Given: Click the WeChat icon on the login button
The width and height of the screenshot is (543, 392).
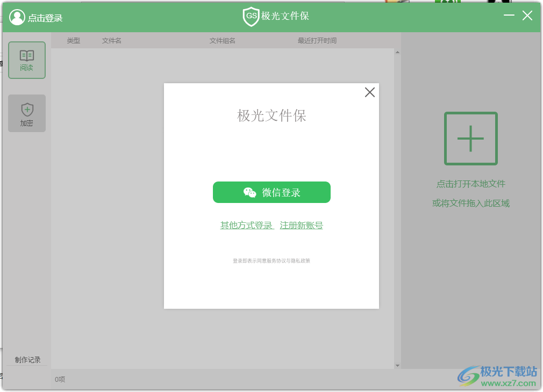Looking at the screenshot, I should point(249,192).
